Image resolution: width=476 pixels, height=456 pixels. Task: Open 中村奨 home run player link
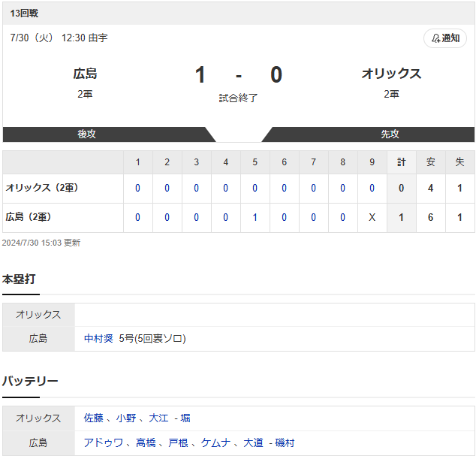coord(98,338)
